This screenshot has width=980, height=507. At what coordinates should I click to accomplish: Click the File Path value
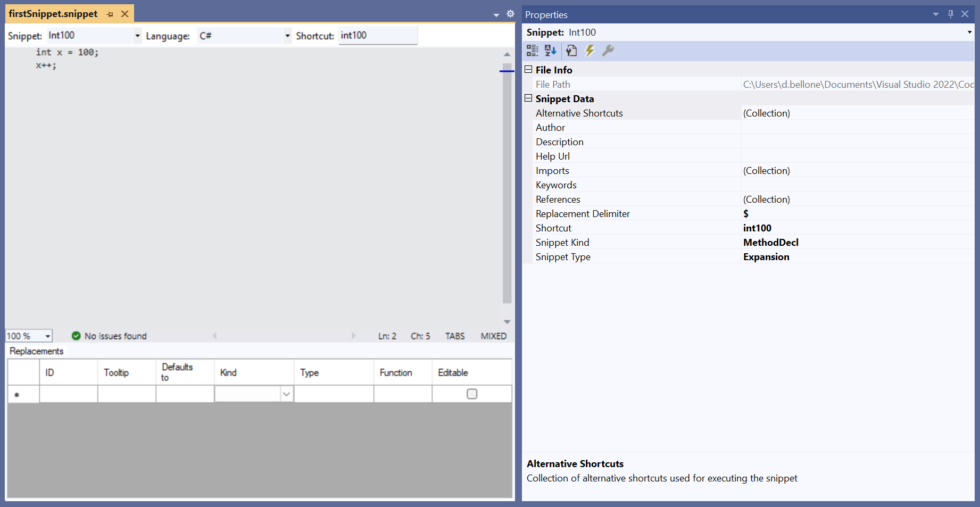point(858,84)
